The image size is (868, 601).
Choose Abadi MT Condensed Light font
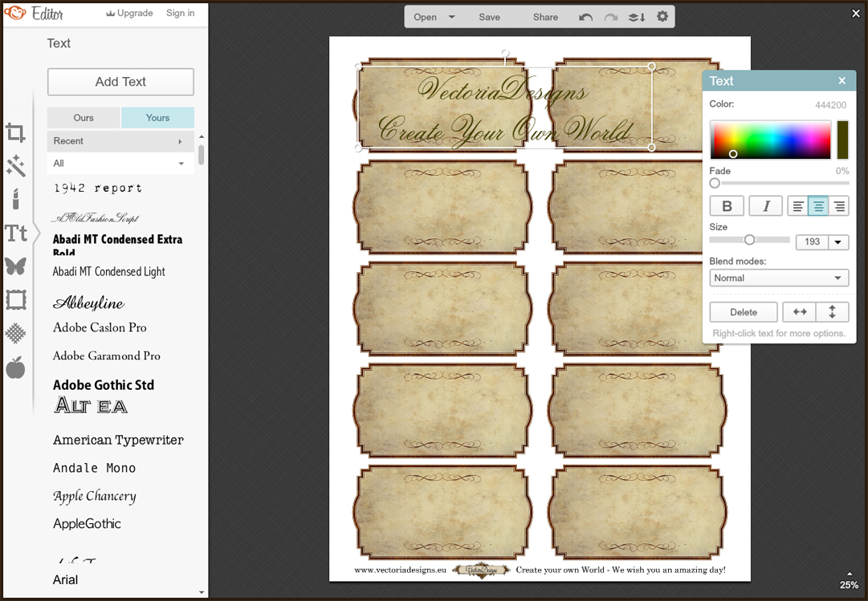click(108, 271)
